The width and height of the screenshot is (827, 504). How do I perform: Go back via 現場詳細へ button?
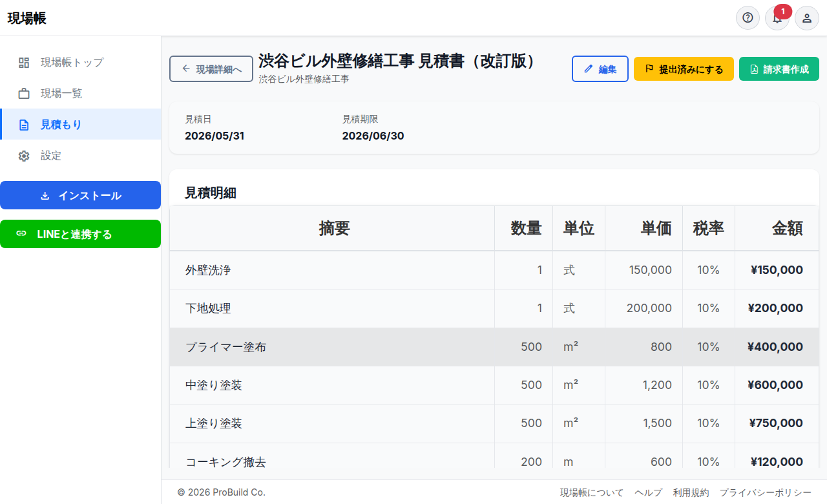click(211, 69)
